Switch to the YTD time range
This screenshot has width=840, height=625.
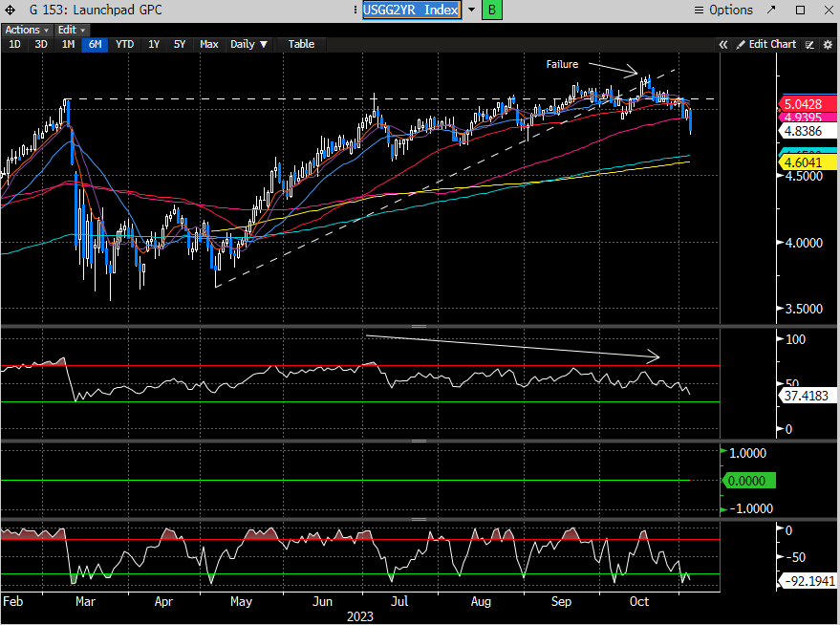(124, 44)
